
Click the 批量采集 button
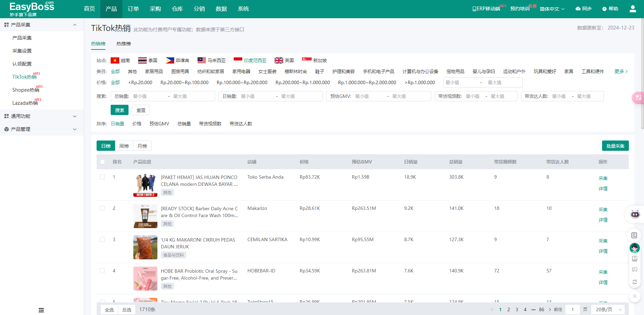click(615, 146)
